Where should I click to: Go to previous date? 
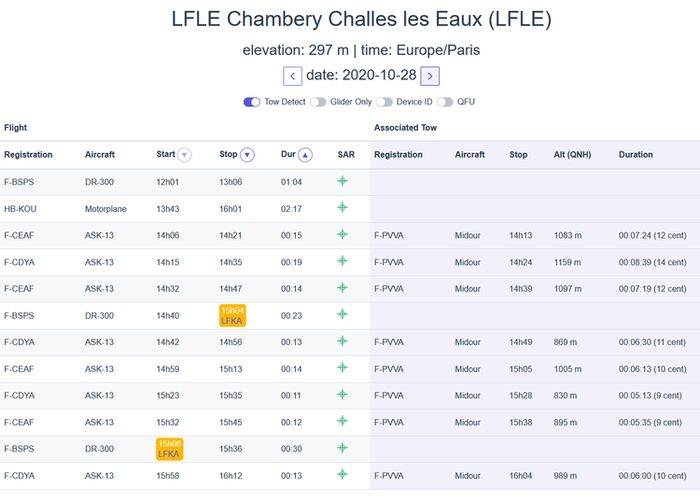click(x=292, y=75)
